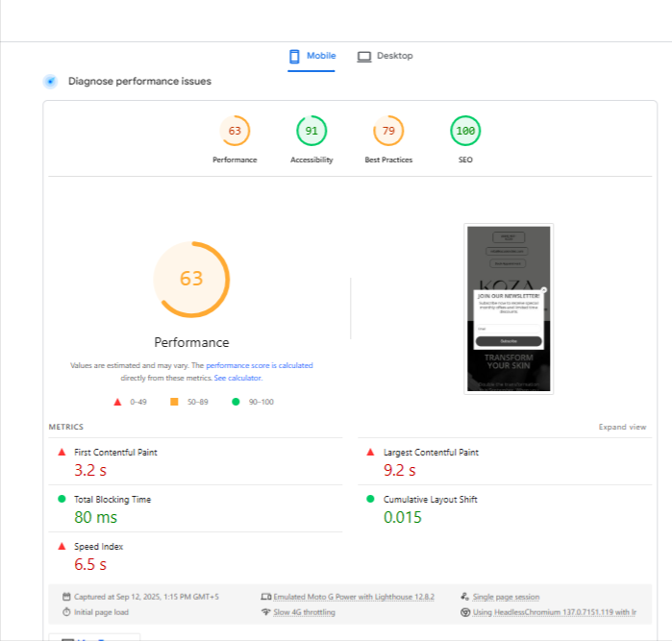Screen dimensions: 672x641
Task: Switch to the Desktop tab
Action: coord(385,56)
